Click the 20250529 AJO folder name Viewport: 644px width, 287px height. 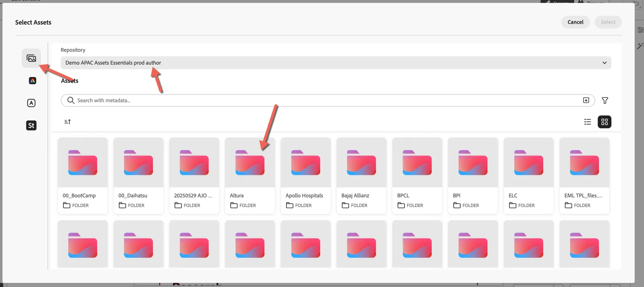pyautogui.click(x=193, y=196)
